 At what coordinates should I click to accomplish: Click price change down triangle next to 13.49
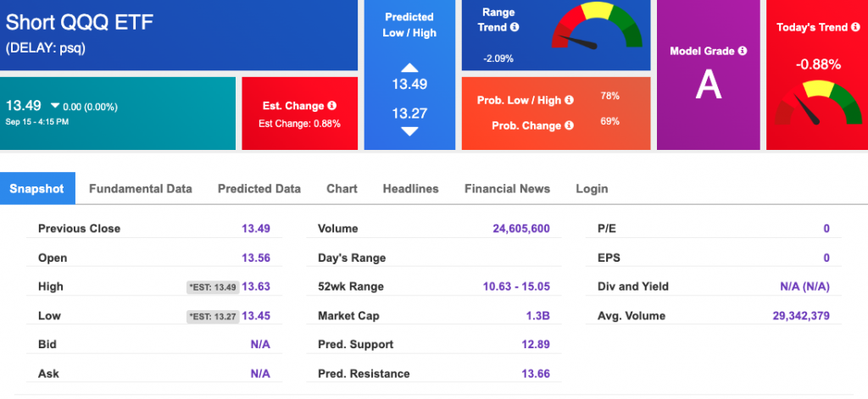coord(55,106)
